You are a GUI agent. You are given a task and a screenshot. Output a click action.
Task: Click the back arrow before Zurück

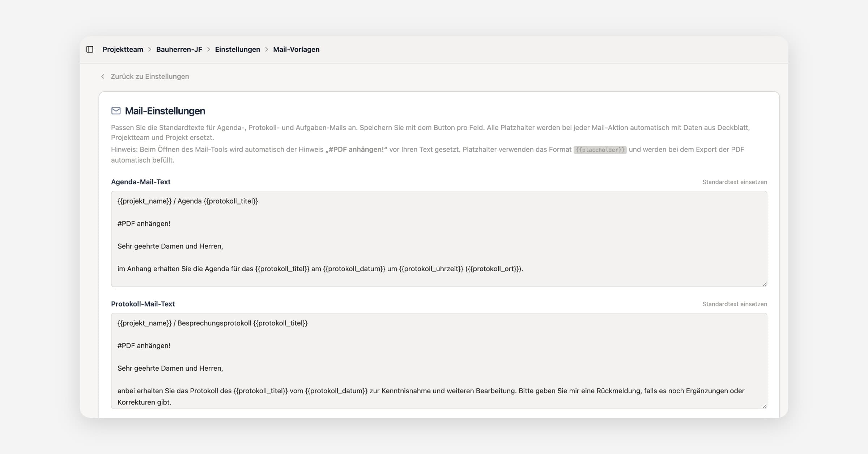[x=103, y=76]
